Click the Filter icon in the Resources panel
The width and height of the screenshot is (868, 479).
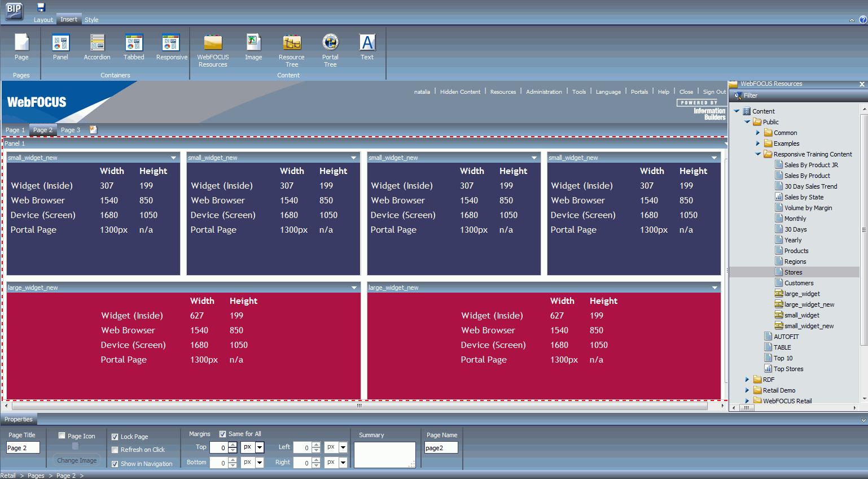[x=738, y=95]
